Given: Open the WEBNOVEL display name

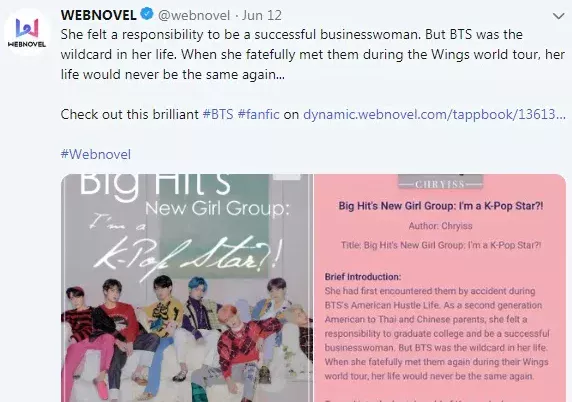Looking at the screenshot, I should point(98,15).
